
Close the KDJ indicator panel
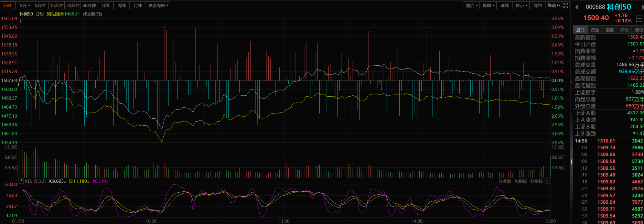[547, 181]
